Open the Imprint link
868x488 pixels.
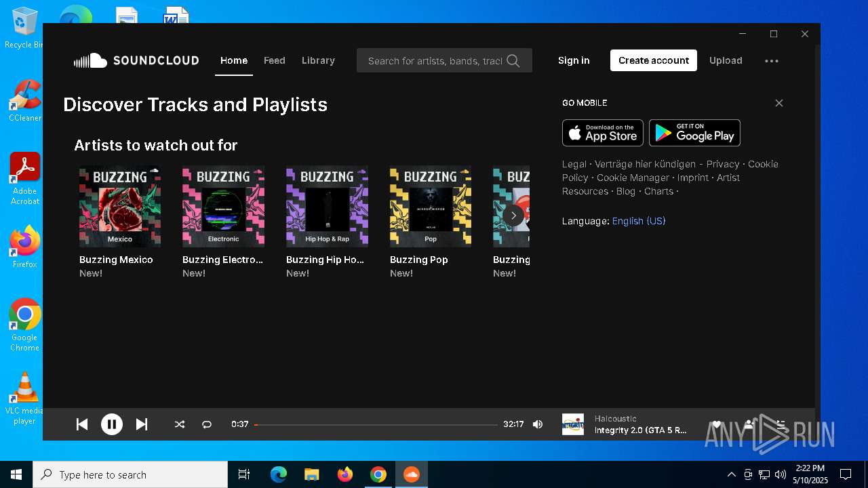coord(693,178)
